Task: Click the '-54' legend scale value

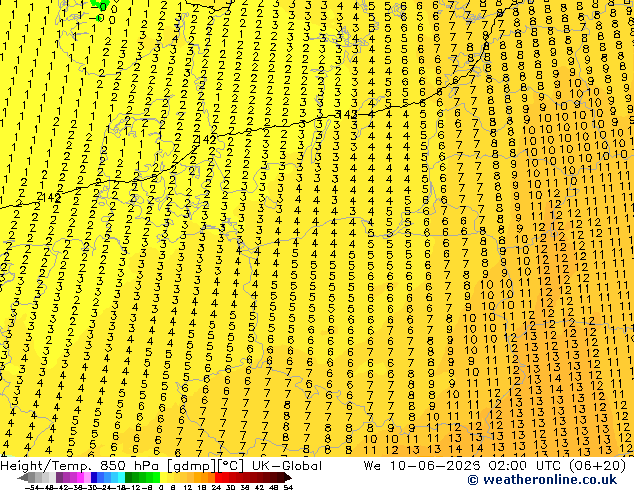Action: [32, 487]
